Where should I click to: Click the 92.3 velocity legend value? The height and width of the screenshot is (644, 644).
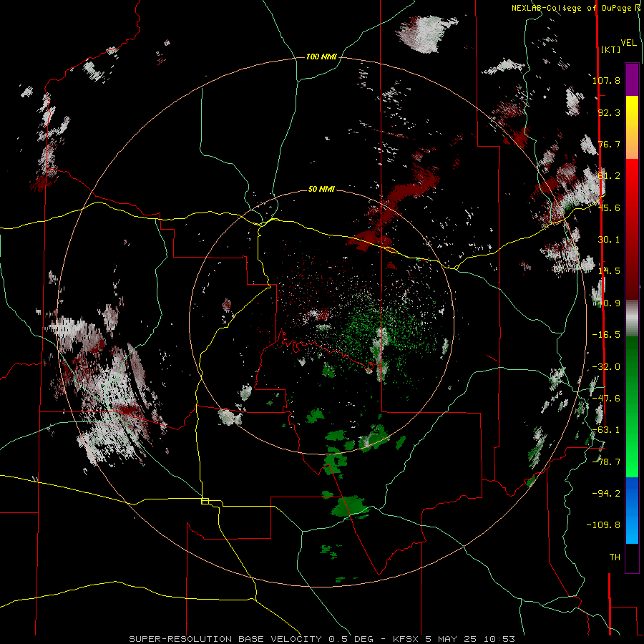point(609,112)
